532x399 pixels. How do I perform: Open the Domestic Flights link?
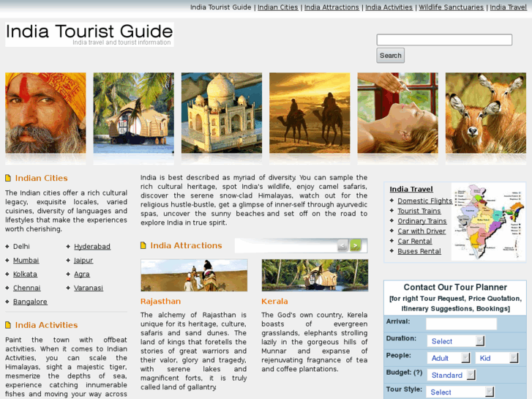click(x=424, y=201)
